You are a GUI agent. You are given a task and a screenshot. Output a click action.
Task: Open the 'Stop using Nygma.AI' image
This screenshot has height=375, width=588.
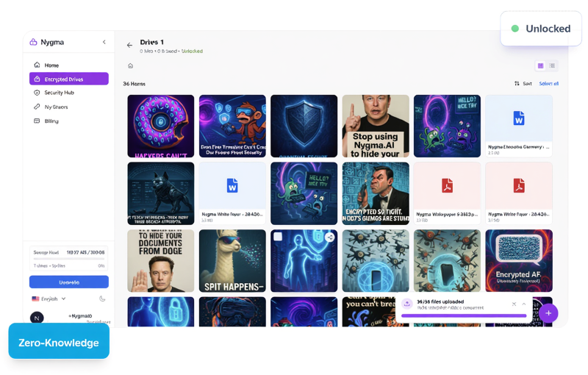coord(376,126)
